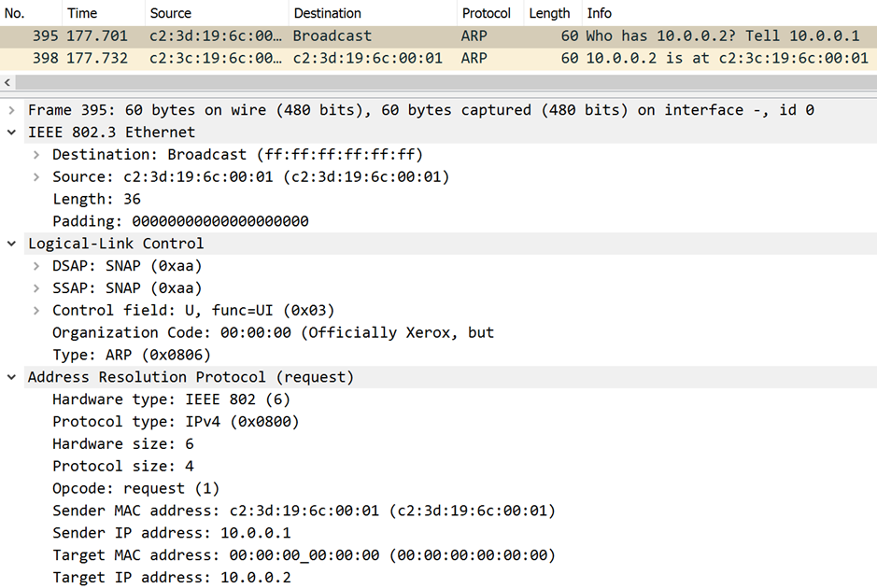Collapse the Address Resolution Protocol section

point(11,377)
